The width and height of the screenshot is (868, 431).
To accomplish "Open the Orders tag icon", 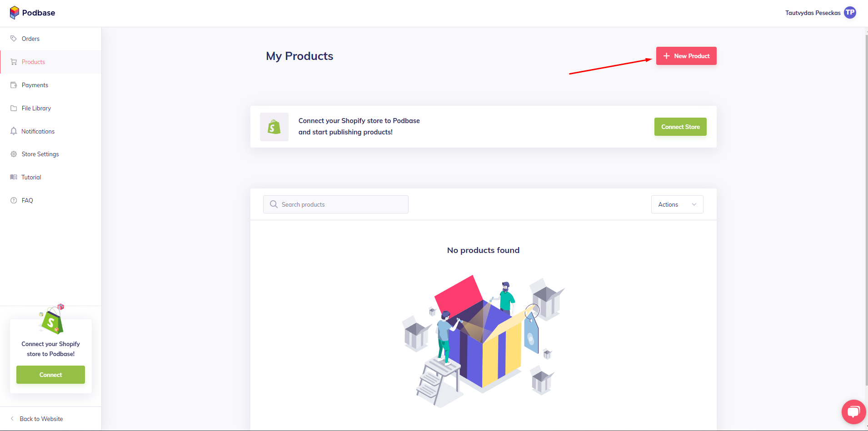I will pyautogui.click(x=13, y=39).
